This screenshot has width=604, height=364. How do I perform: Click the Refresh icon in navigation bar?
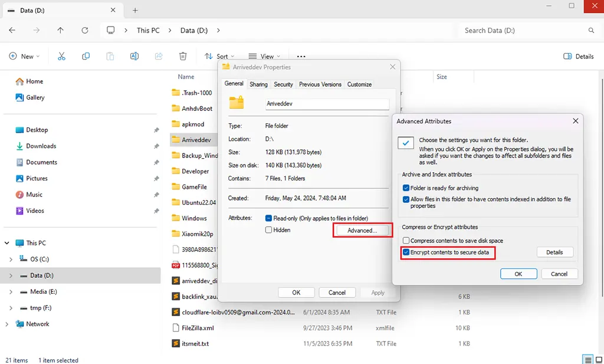tap(85, 30)
